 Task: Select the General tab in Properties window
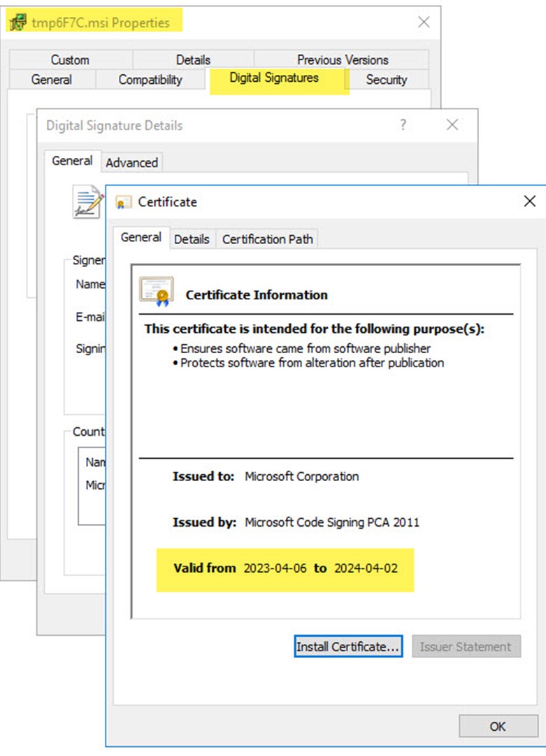(52, 80)
